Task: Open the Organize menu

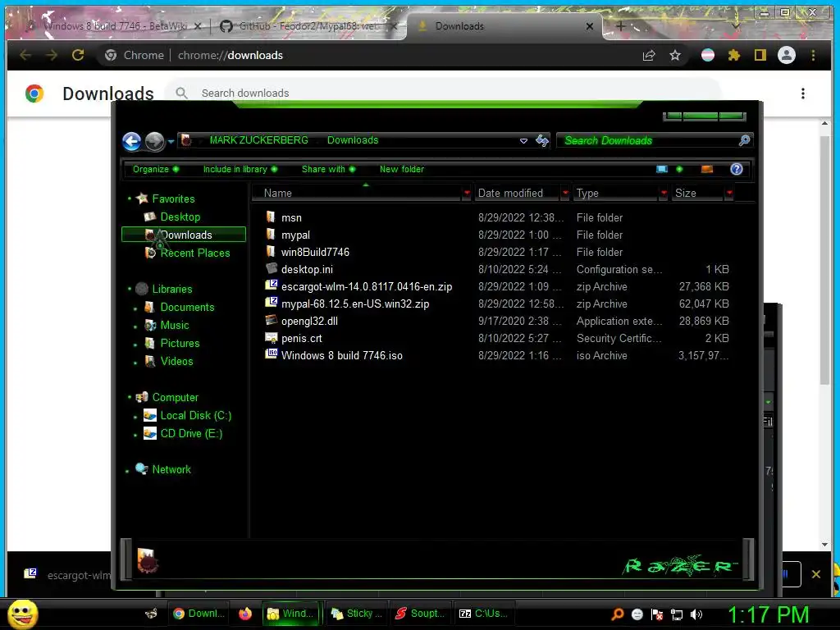Action: 155,169
